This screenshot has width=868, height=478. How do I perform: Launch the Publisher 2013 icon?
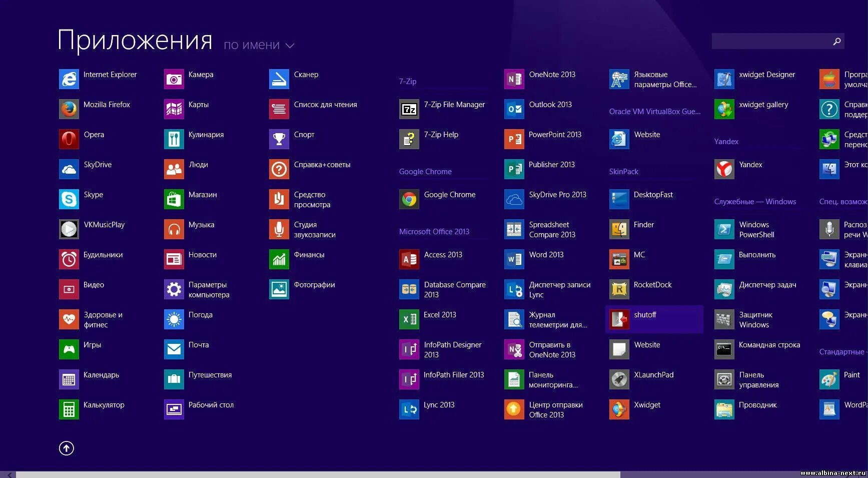(x=514, y=169)
